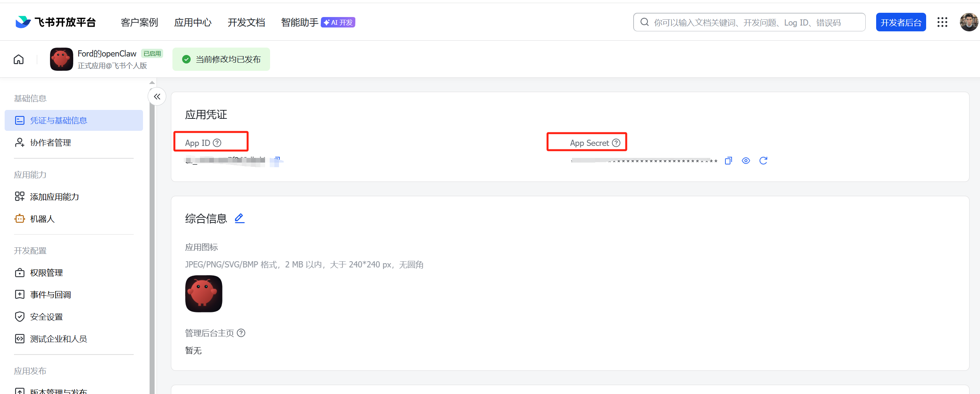980x394 pixels.
Task: Open 安全设置 in sidebar
Action: (74, 317)
